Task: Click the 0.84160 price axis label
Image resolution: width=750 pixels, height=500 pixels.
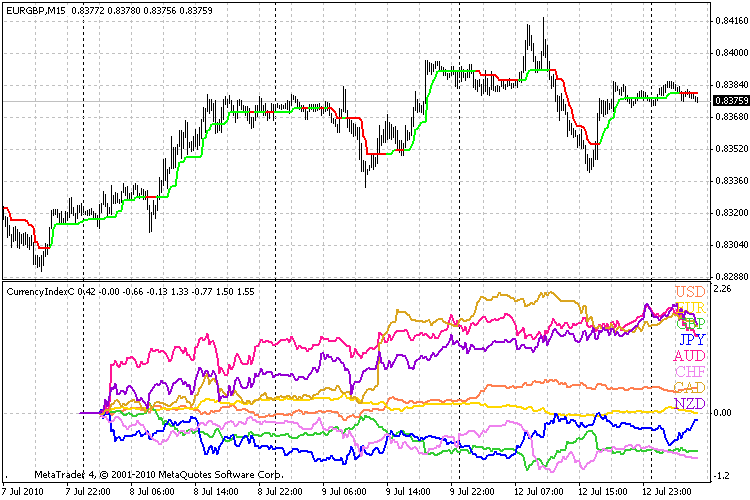Action: pos(730,20)
